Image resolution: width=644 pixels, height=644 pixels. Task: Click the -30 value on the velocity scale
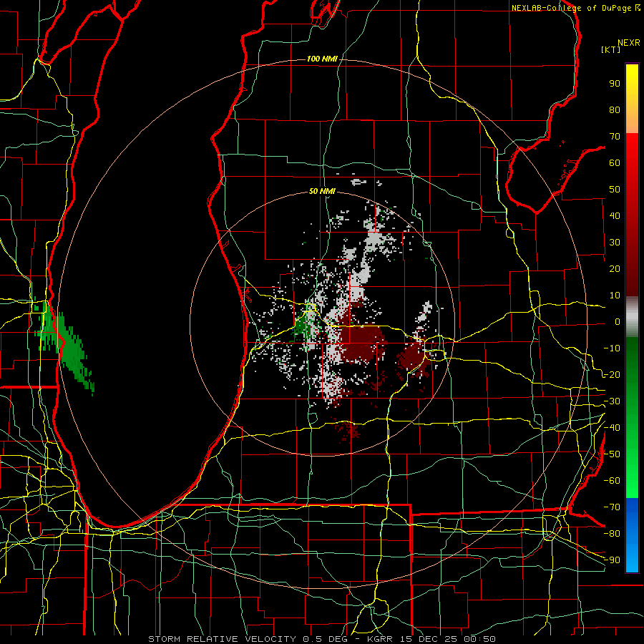tap(612, 401)
